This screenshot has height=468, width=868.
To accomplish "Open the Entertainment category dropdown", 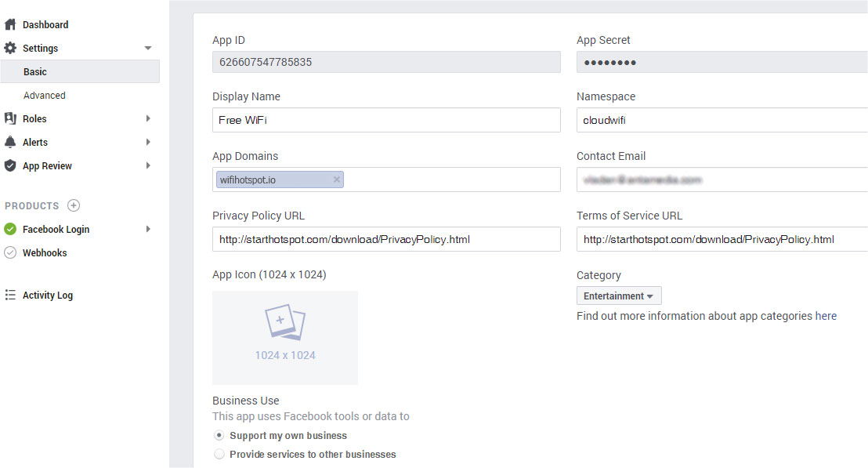I will [x=619, y=296].
